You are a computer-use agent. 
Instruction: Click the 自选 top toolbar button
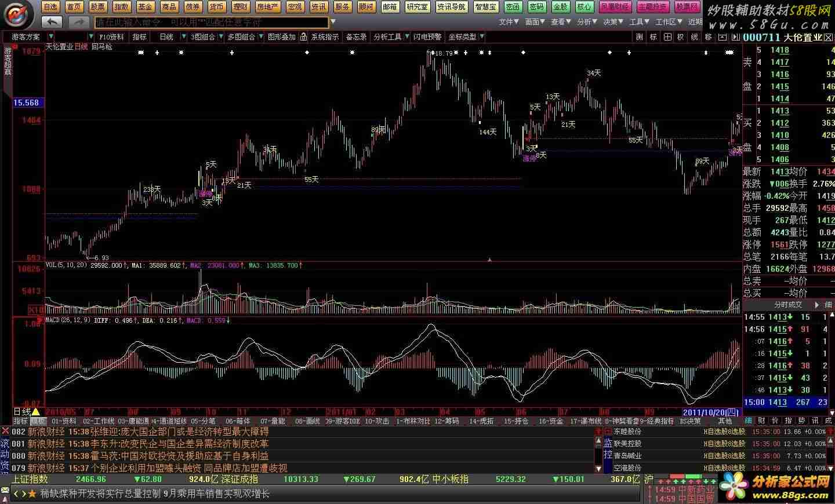pyautogui.click(x=51, y=7)
